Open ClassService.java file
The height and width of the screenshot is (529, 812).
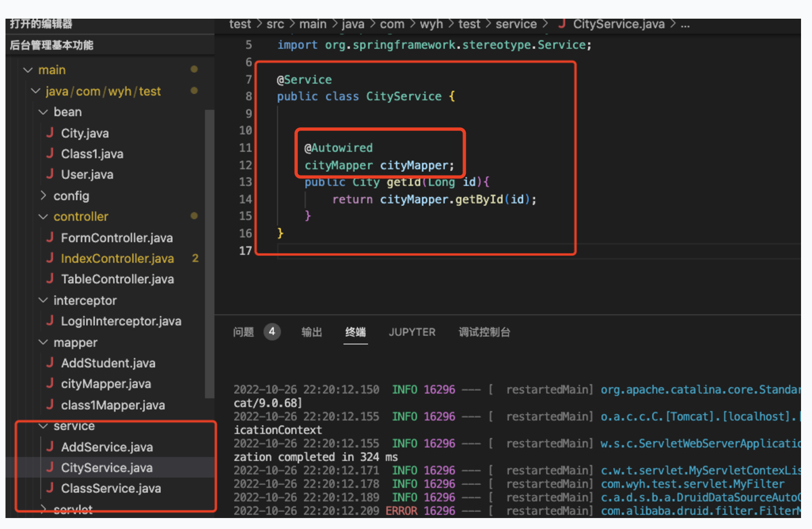click(111, 488)
